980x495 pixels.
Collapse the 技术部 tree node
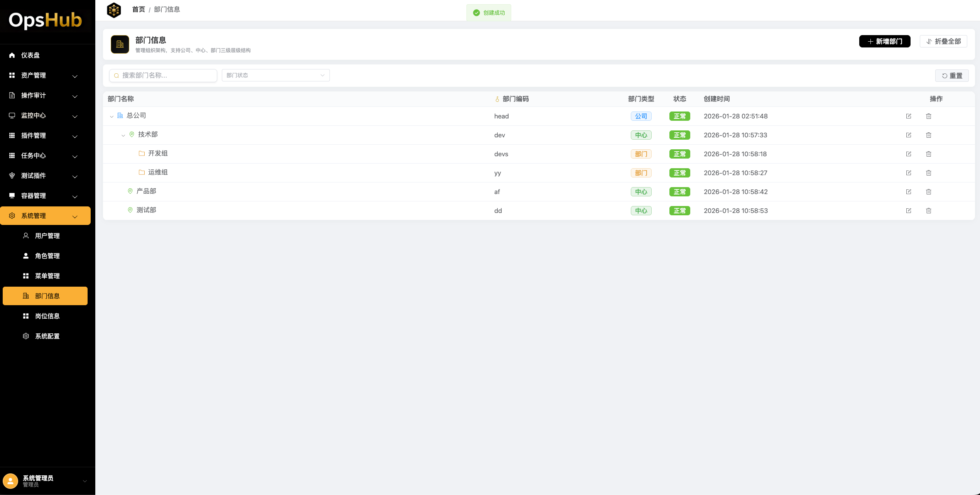pyautogui.click(x=123, y=135)
